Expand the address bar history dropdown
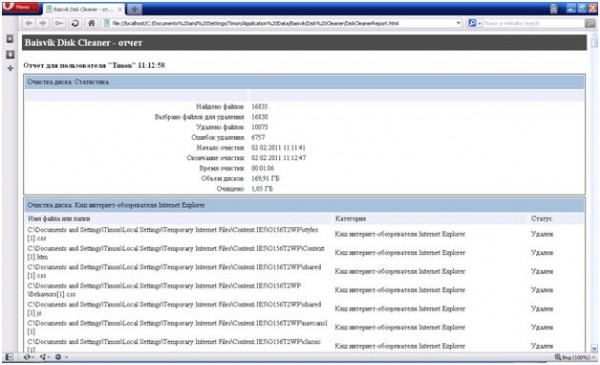Viewport: 600px width, 365px height. click(458, 23)
